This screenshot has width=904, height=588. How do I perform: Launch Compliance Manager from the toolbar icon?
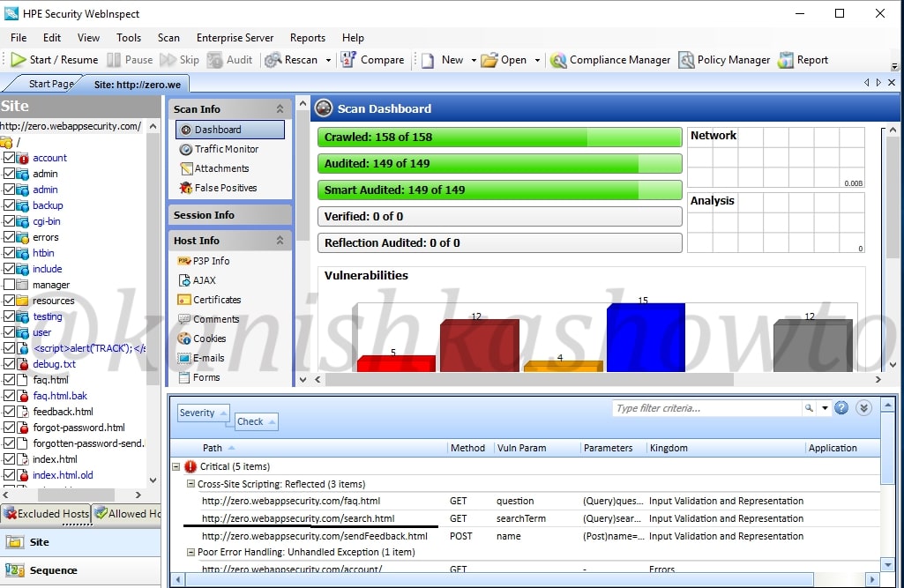pyautogui.click(x=558, y=60)
